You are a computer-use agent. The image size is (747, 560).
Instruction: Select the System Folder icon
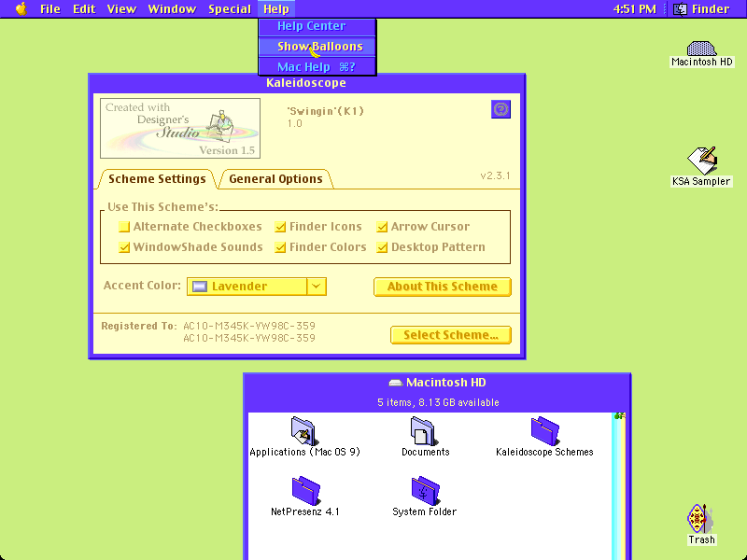point(425,491)
